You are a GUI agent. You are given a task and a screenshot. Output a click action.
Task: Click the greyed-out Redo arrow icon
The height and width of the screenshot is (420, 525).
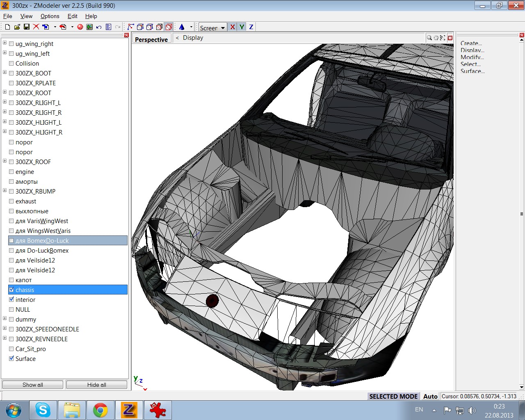click(x=118, y=27)
